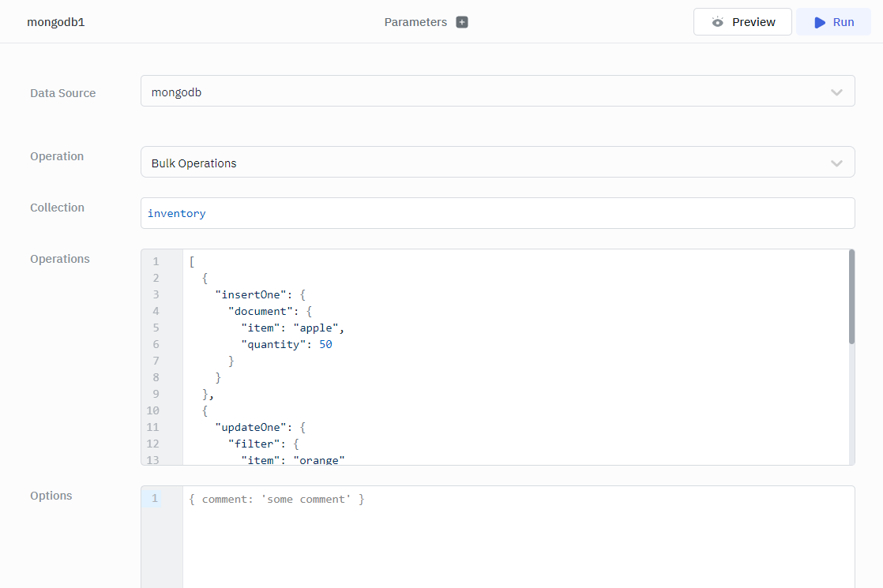
Task: Expand the Operation dropdown showing Bulk Operations
Action: click(x=498, y=163)
